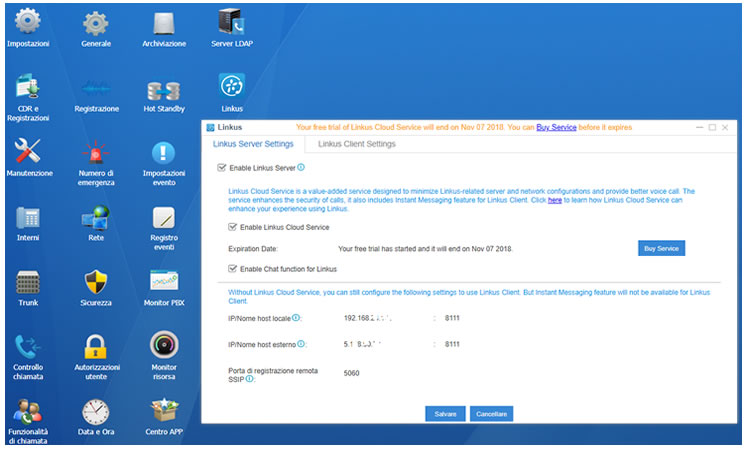750x450 pixels.
Task: Open the Interni phone icon
Action: (28, 218)
